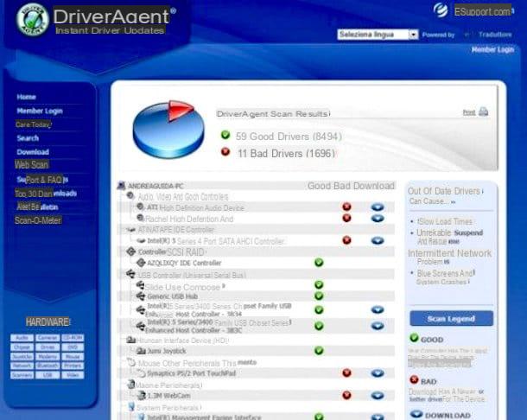Open Download in the sidebar menu

33,152
